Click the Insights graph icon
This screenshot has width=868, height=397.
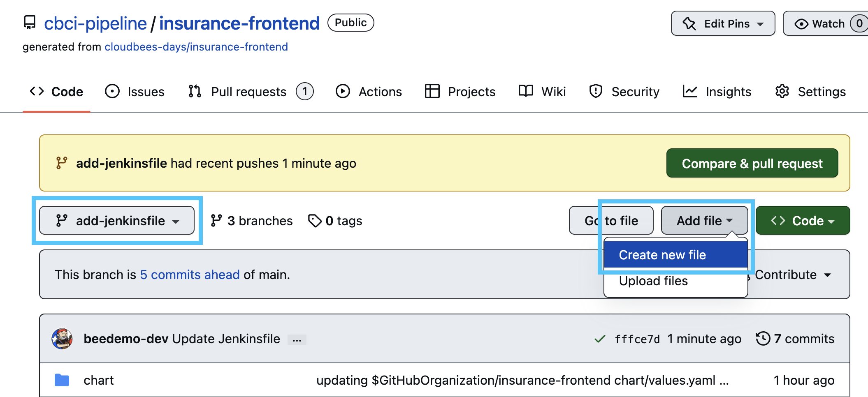tap(690, 91)
